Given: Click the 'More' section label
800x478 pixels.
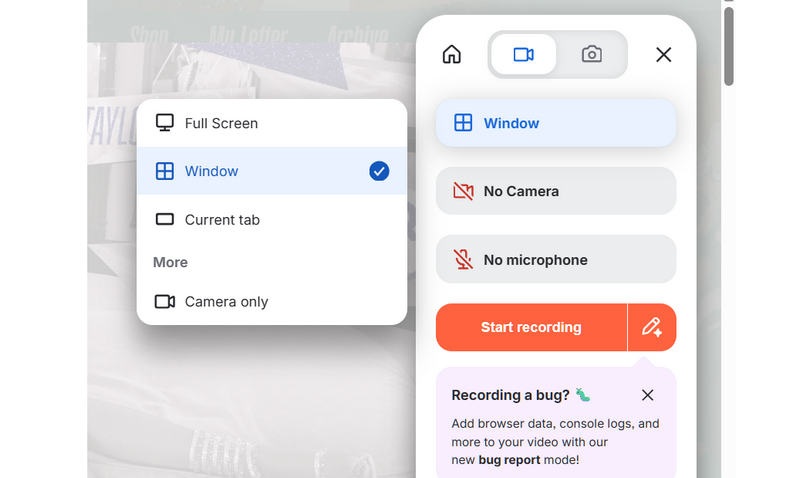Looking at the screenshot, I should 170,262.
